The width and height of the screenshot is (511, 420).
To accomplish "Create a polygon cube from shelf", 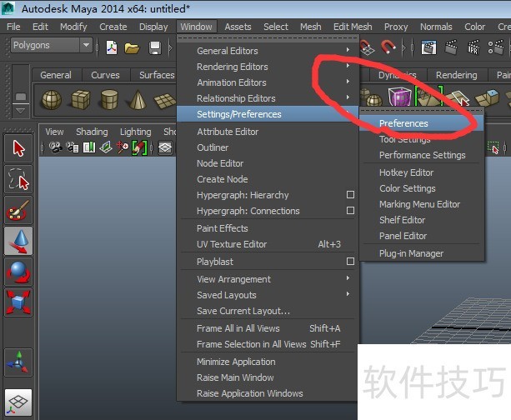I will point(80,100).
